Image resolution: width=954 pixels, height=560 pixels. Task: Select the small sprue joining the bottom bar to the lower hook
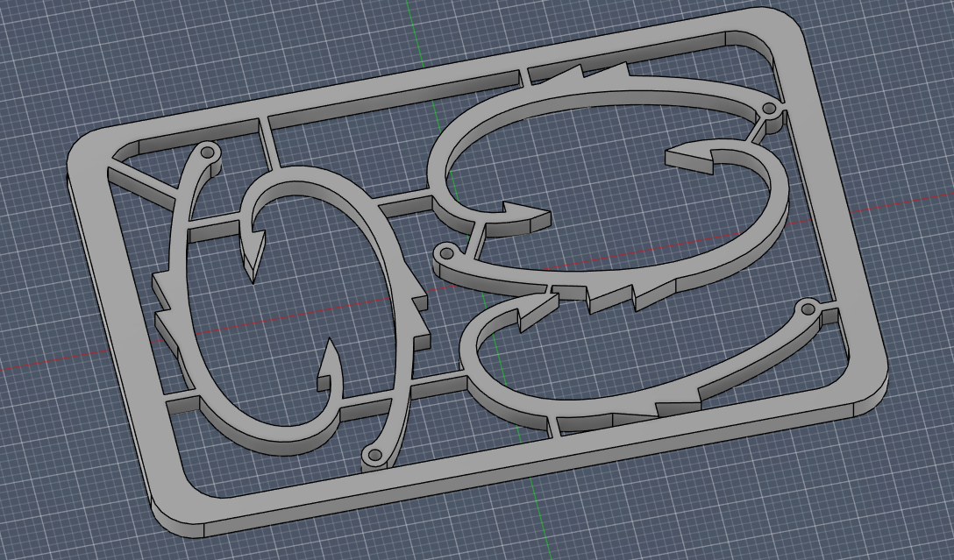coord(552,427)
